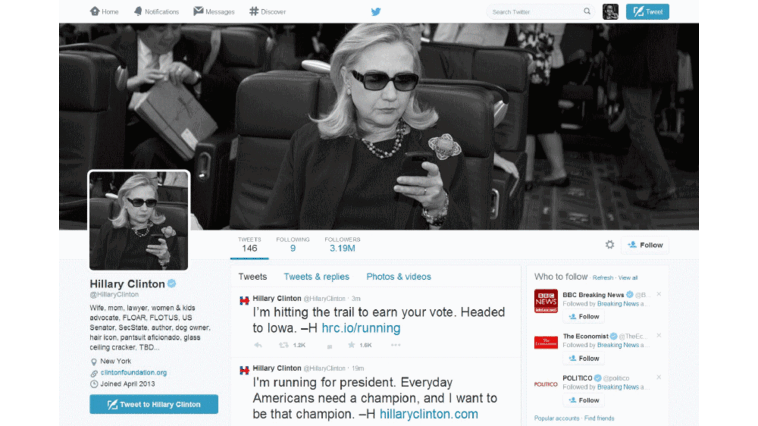The height and width of the screenshot is (426, 758).
Task: Click the Twitter bird logo
Action: tap(376, 12)
